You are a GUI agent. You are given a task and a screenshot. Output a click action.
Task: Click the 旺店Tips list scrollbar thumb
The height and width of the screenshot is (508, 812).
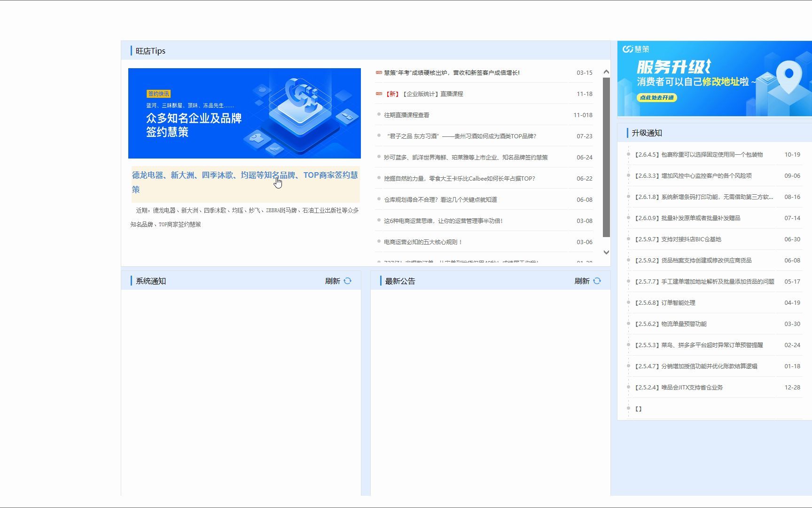tap(606, 157)
